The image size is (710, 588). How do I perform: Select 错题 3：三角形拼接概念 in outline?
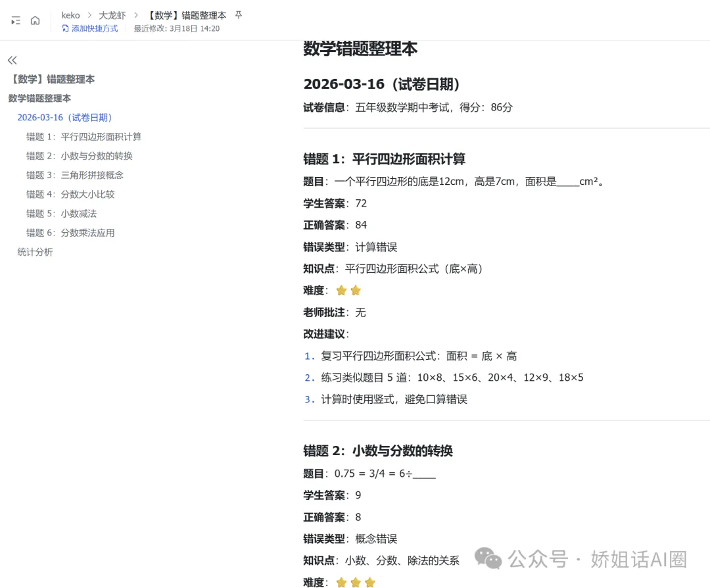(79, 175)
